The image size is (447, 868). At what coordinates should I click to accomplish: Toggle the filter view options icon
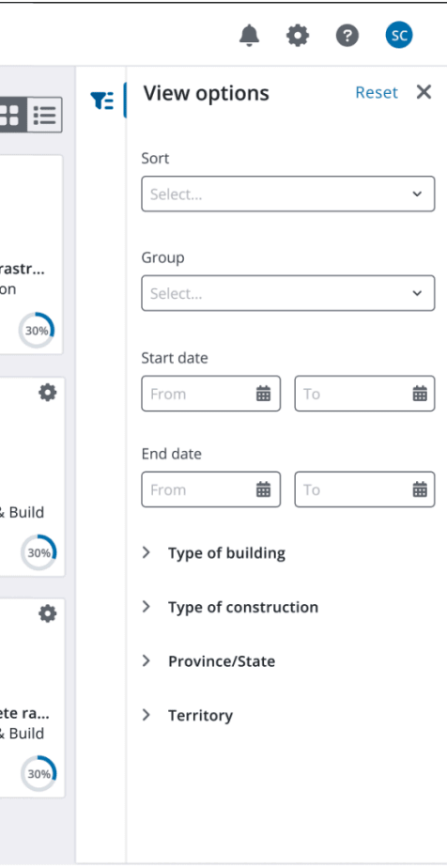coord(102,101)
